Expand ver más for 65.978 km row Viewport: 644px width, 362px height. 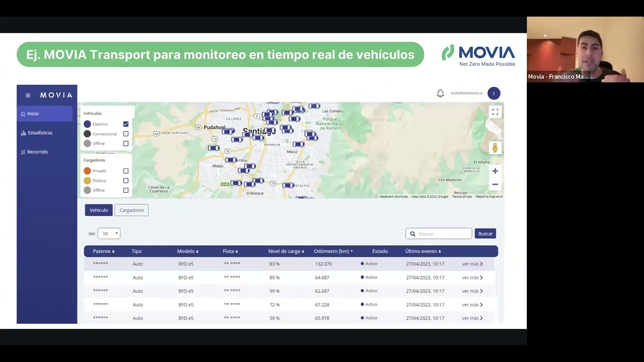click(x=472, y=318)
